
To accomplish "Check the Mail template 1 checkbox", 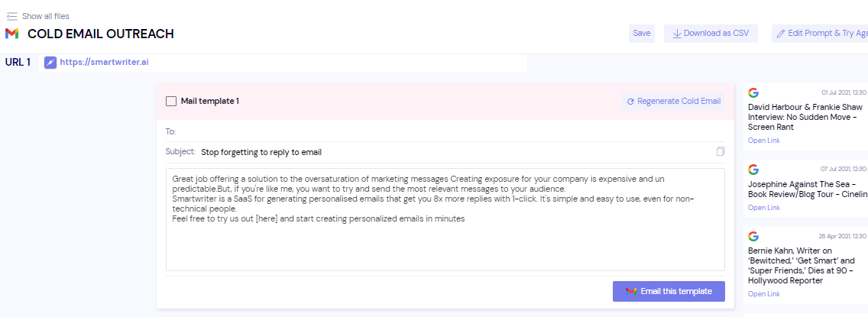I will pos(171,101).
